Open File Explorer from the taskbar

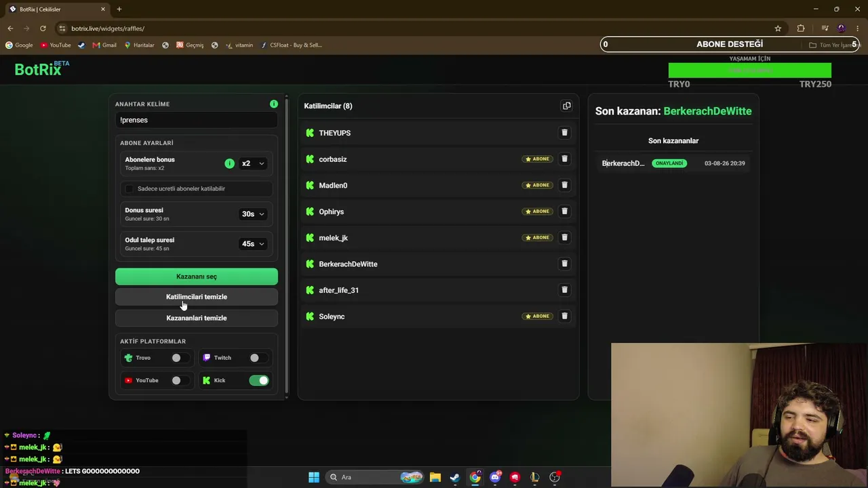click(x=435, y=477)
